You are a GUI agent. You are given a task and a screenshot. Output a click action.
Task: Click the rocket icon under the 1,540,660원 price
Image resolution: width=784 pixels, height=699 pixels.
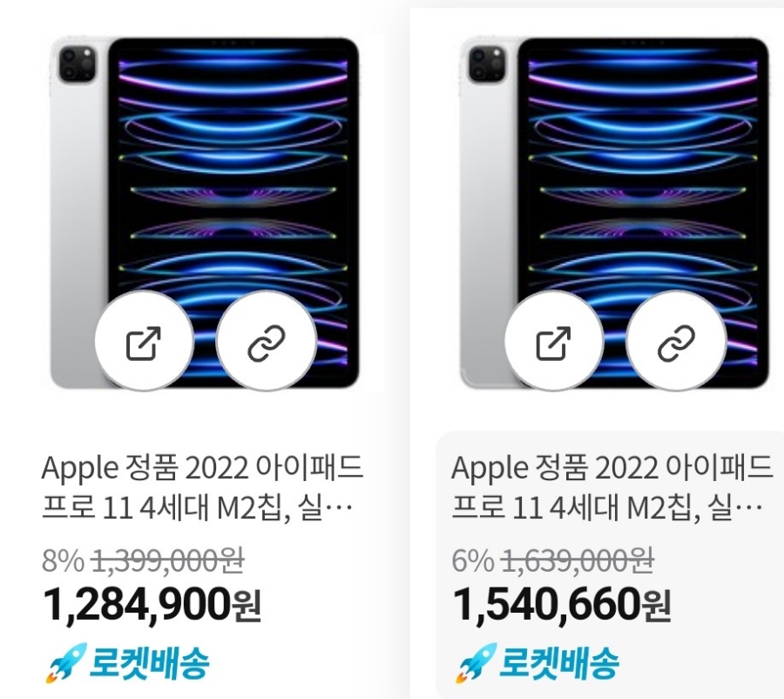click(x=476, y=663)
